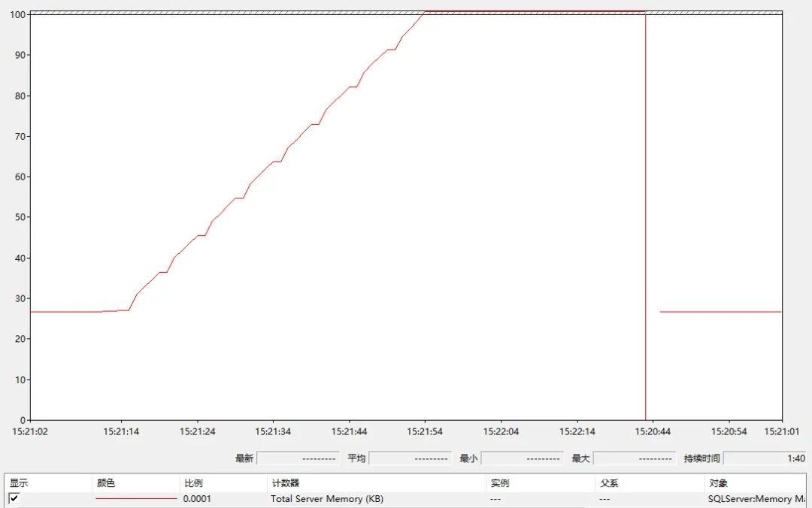The height and width of the screenshot is (508, 812).
Task: Click the 100 value on the vertical axis
Action: pyautogui.click(x=17, y=14)
